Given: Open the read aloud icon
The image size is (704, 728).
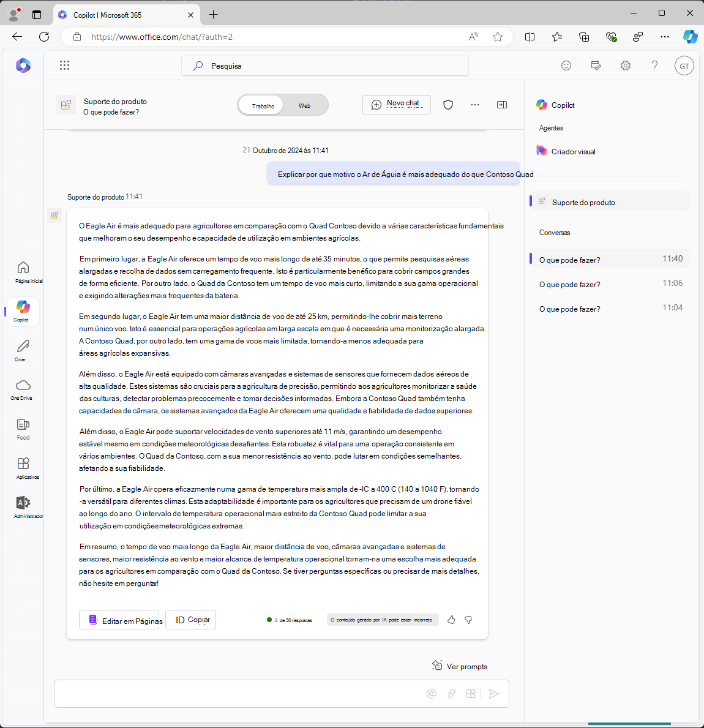Looking at the screenshot, I should (473, 37).
